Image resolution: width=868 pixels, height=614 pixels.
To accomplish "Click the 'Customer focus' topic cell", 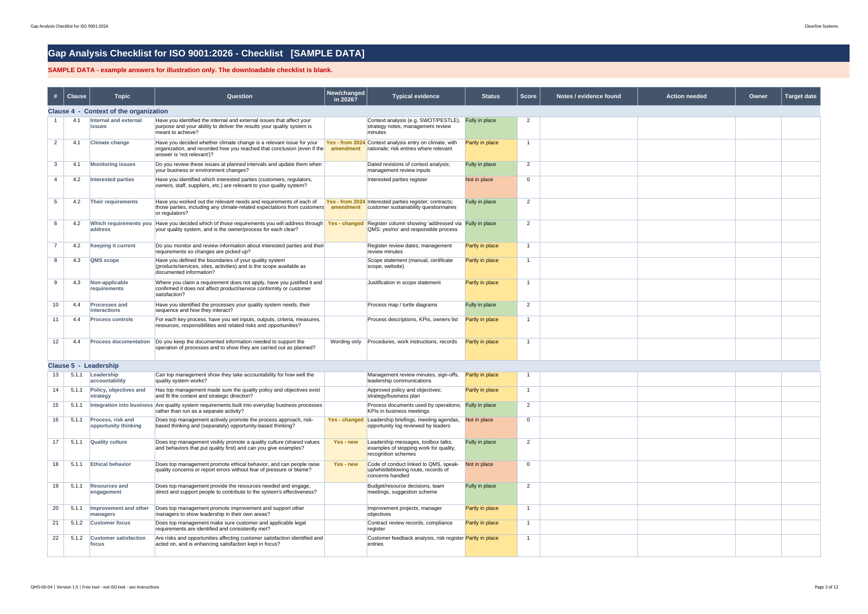I will pos(122,527).
